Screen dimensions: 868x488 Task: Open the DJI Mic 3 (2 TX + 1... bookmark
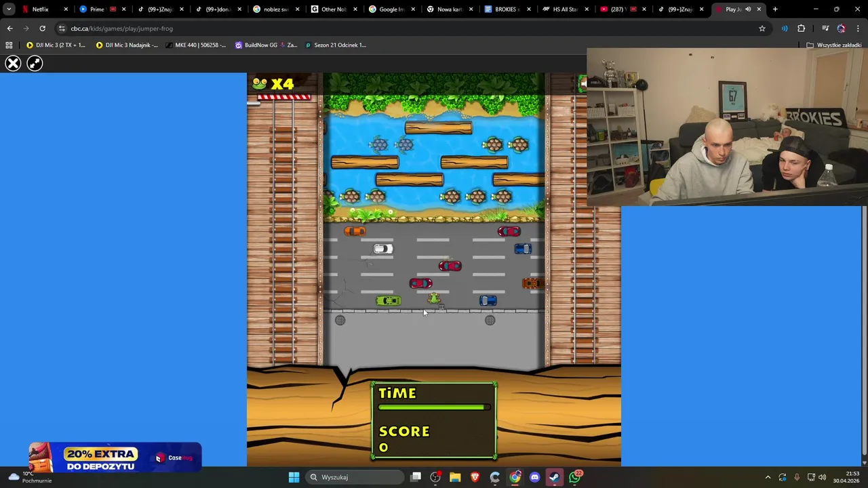coord(56,45)
